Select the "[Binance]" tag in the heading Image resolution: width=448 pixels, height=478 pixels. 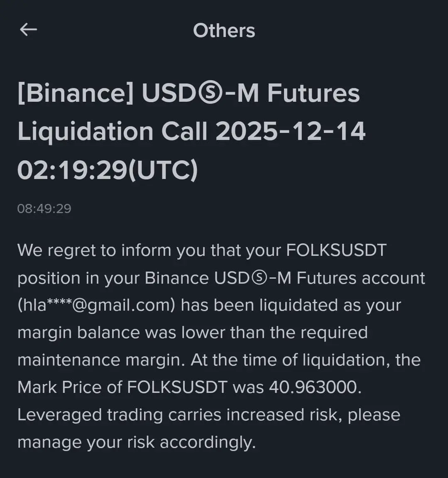click(x=76, y=93)
